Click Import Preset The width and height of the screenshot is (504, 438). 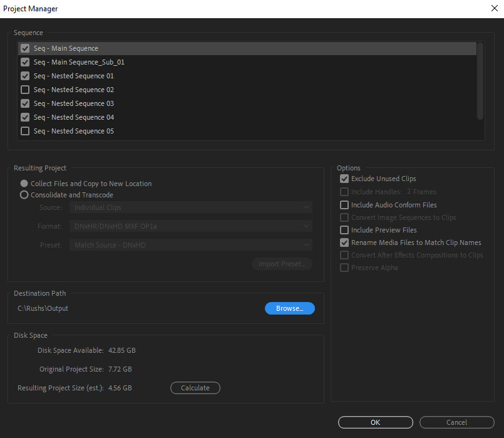click(x=282, y=264)
